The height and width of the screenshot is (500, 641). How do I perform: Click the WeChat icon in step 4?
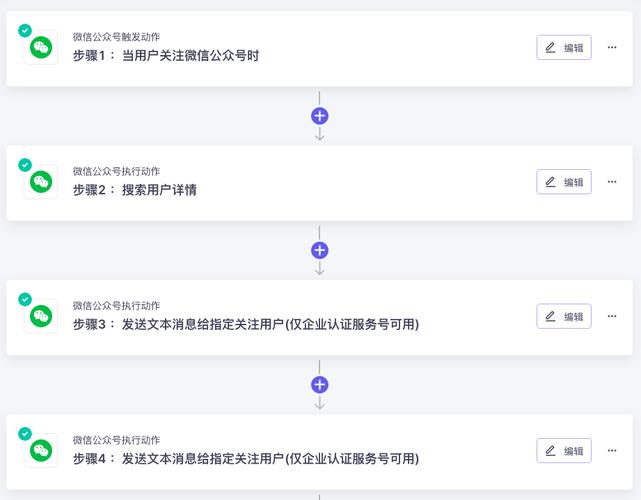[41, 451]
